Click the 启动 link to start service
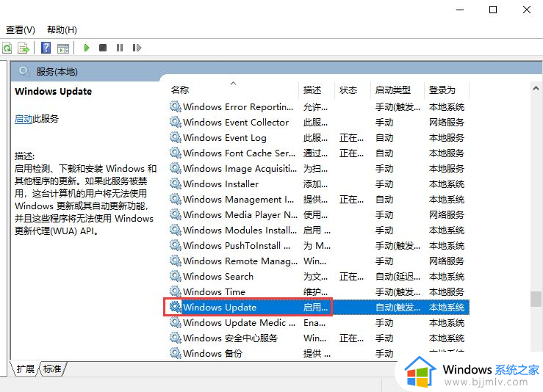The height and width of the screenshot is (392, 543). [24, 119]
